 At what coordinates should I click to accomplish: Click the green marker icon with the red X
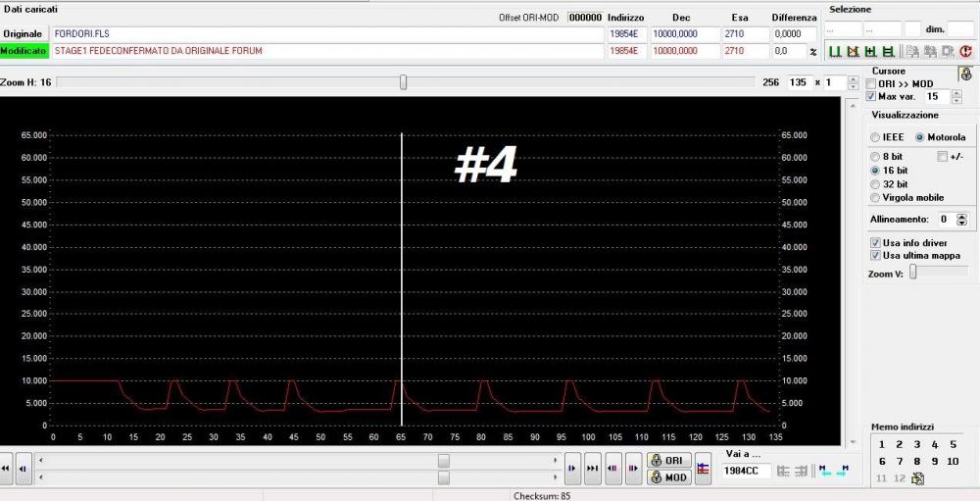tap(852, 51)
